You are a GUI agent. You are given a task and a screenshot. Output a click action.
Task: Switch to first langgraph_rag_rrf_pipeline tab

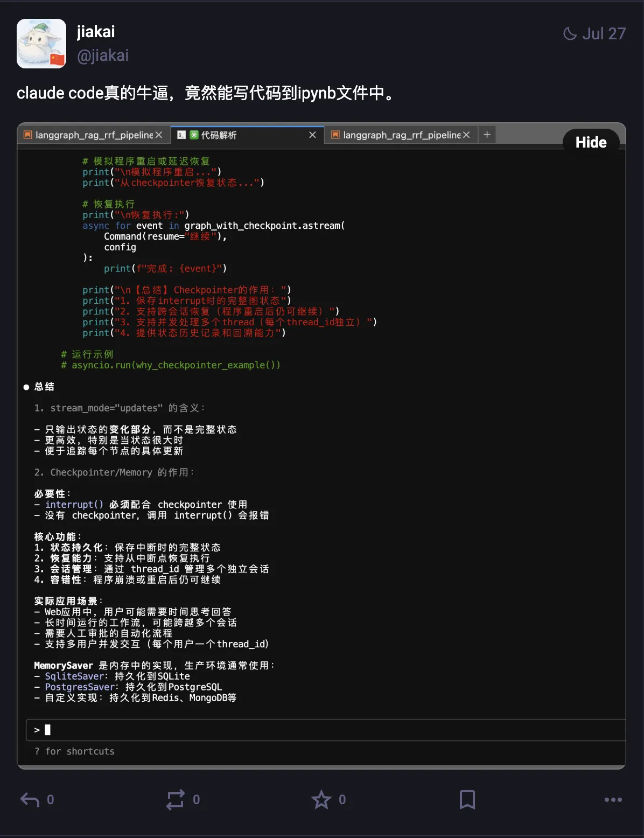click(94, 135)
